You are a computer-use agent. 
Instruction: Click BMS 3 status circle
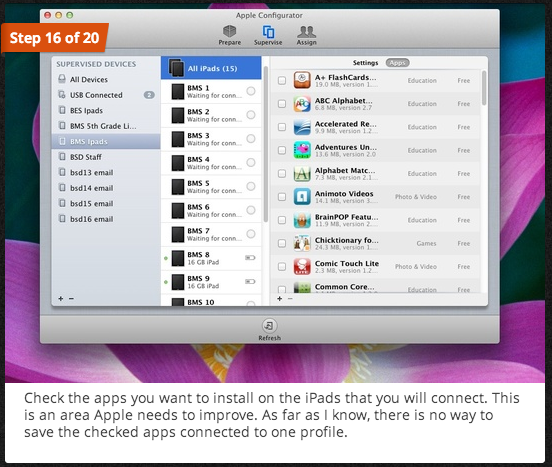(x=251, y=139)
